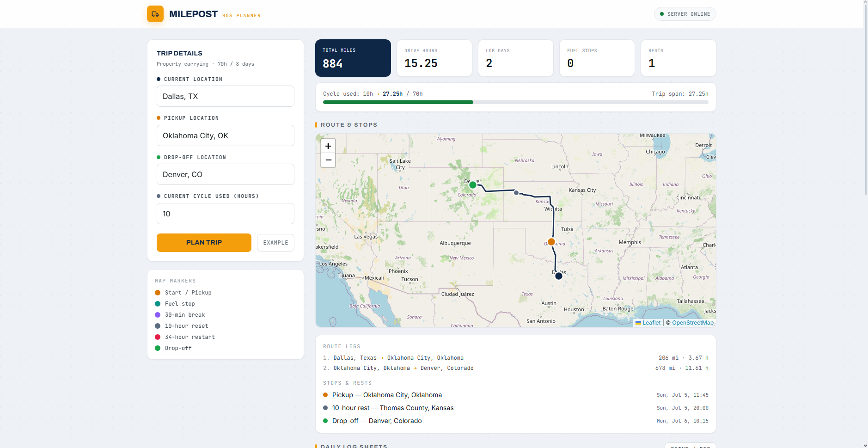The image size is (868, 448).
Task: Open the OpenStreetMap attribution link
Action: click(x=693, y=323)
